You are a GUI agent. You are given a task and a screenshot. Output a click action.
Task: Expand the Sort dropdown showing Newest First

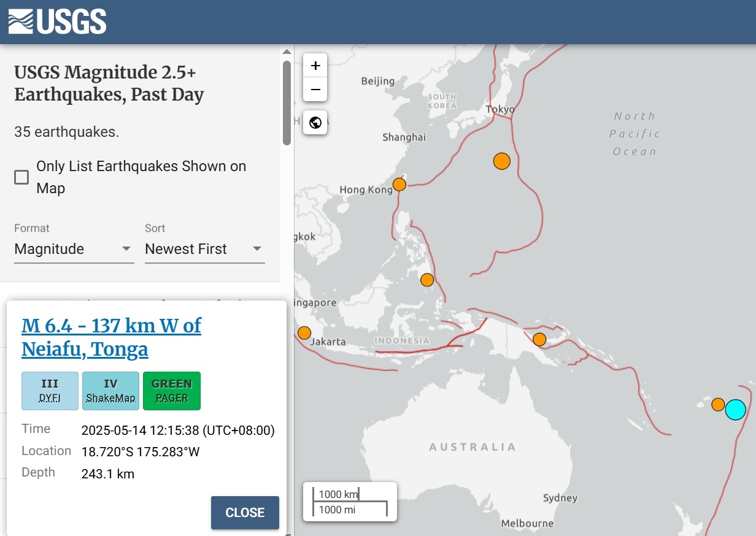[204, 249]
